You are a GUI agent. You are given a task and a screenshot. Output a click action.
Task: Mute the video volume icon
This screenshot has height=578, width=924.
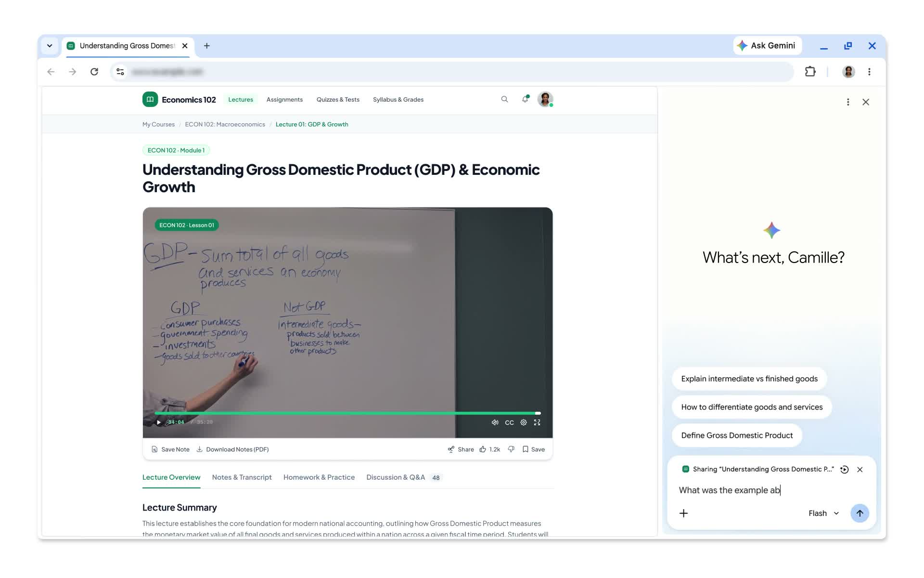tap(495, 422)
